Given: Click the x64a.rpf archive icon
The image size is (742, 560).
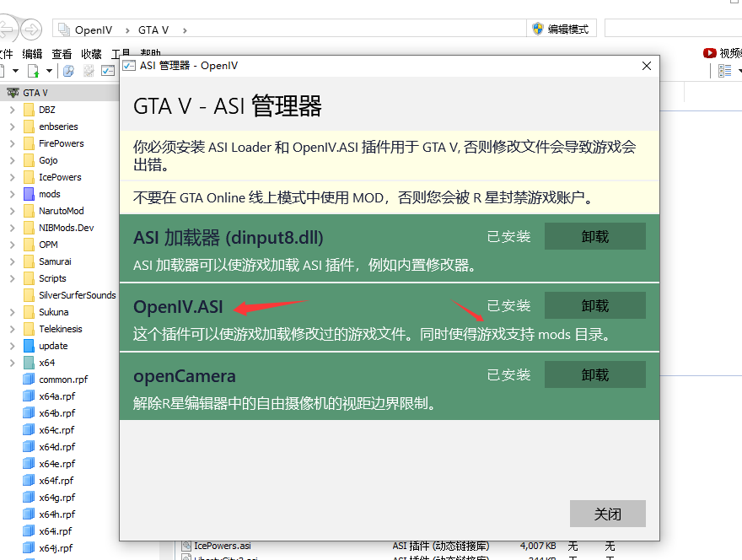Looking at the screenshot, I should coord(29,396).
